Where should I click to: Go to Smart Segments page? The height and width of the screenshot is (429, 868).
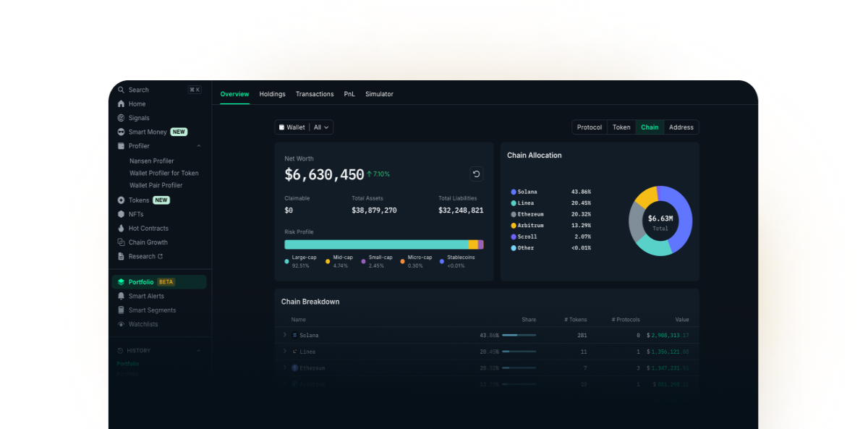pos(152,310)
